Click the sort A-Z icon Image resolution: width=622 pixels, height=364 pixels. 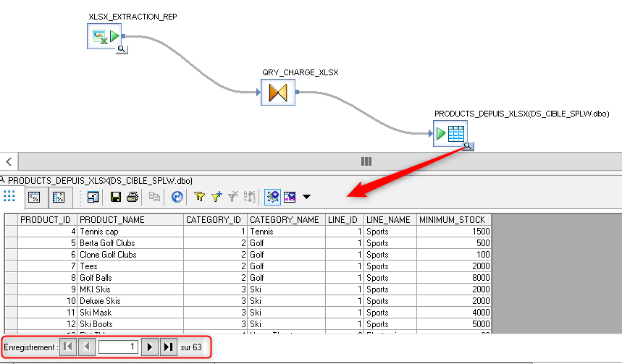pyautogui.click(x=250, y=196)
